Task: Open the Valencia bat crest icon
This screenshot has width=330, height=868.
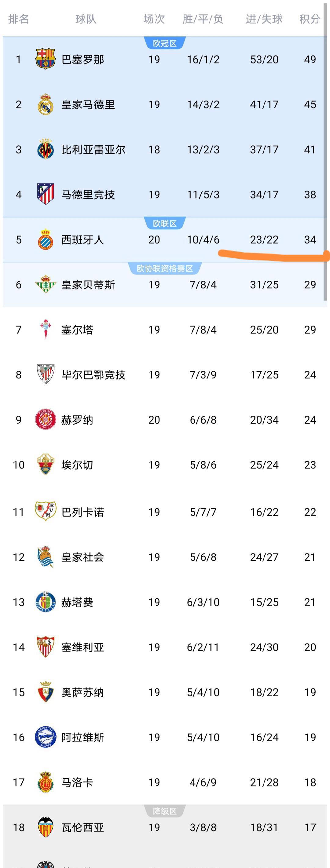Action: pos(46,827)
